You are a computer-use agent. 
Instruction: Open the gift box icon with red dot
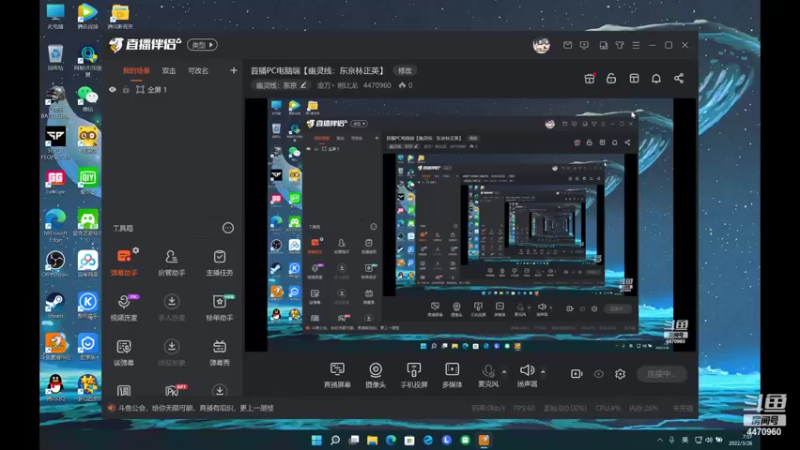point(589,78)
